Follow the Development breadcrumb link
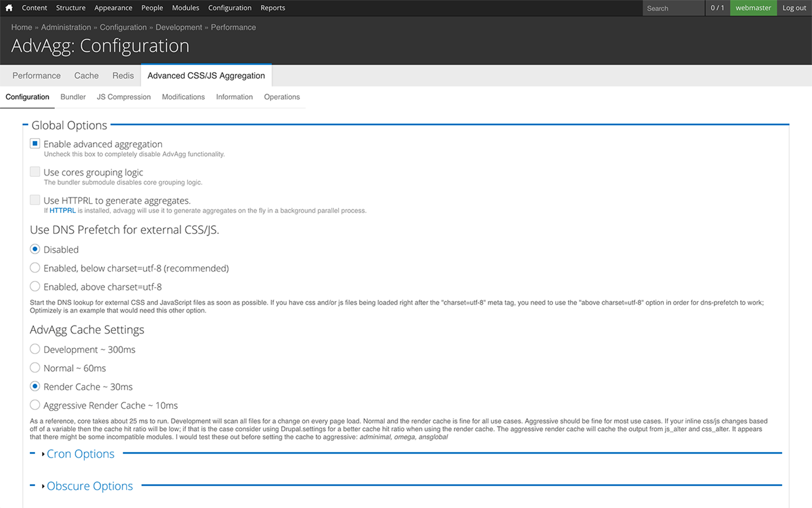812x508 pixels. coord(179,27)
